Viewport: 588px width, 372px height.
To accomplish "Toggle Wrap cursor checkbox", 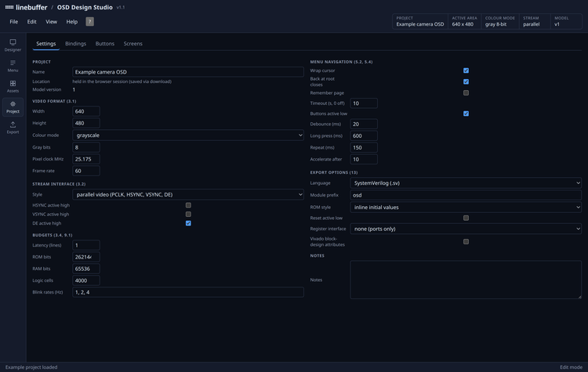I will (x=466, y=70).
